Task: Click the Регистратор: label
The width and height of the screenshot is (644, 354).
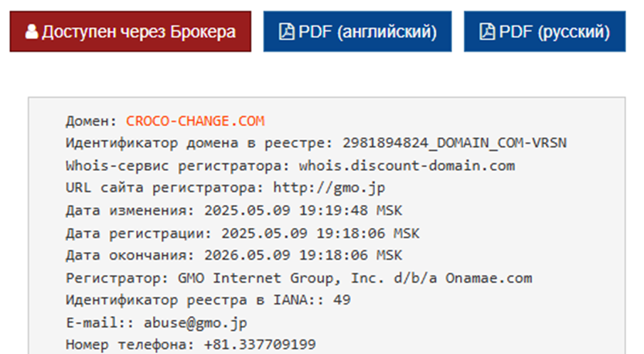Action: tap(117, 278)
